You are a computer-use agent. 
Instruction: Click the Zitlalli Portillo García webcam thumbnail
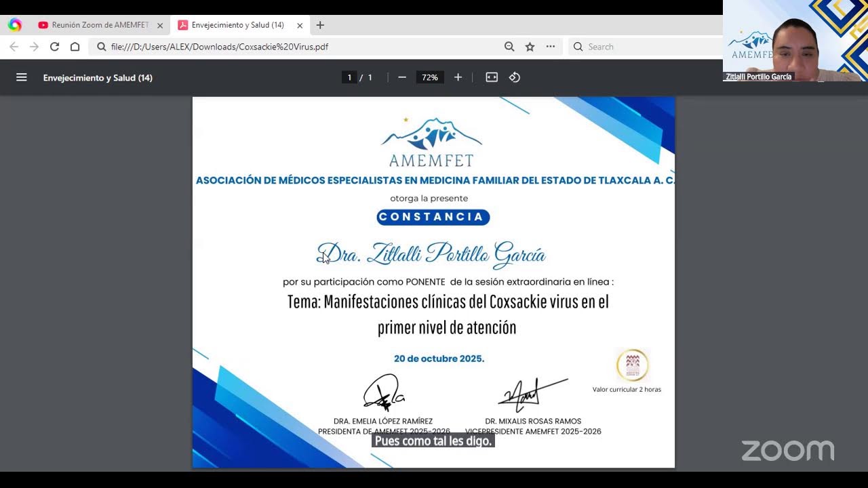click(795, 41)
